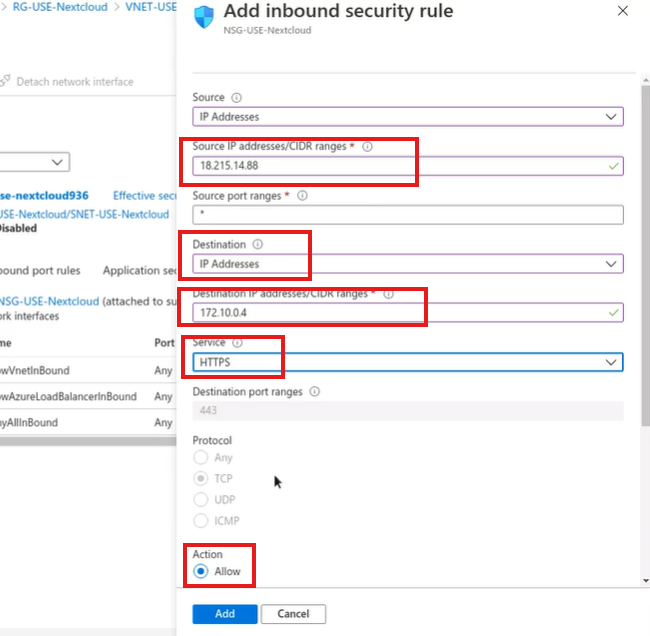Screen dimensions: 650x636
Task: Select the AllowAzureLoadBalancerInBound rule row
Action: [x=88, y=396]
